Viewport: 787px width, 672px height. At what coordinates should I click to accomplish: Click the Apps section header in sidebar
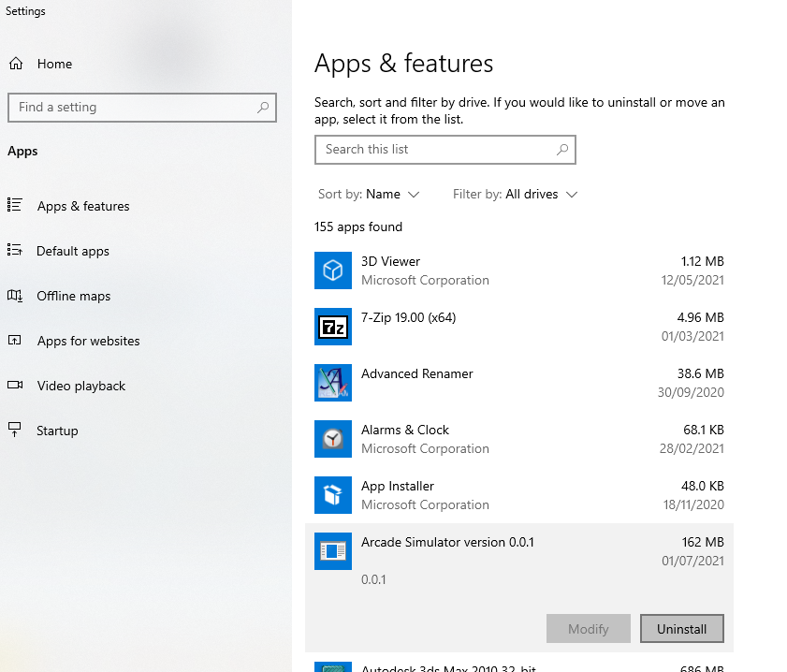coord(22,151)
